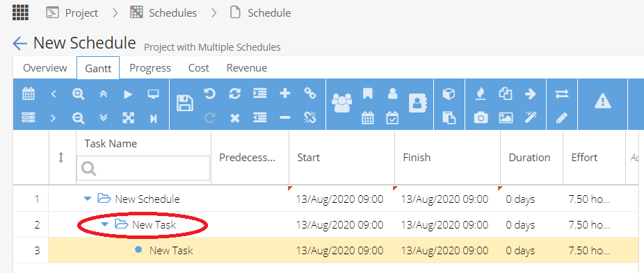
Task: Click the resource group people icon
Action: point(341,103)
